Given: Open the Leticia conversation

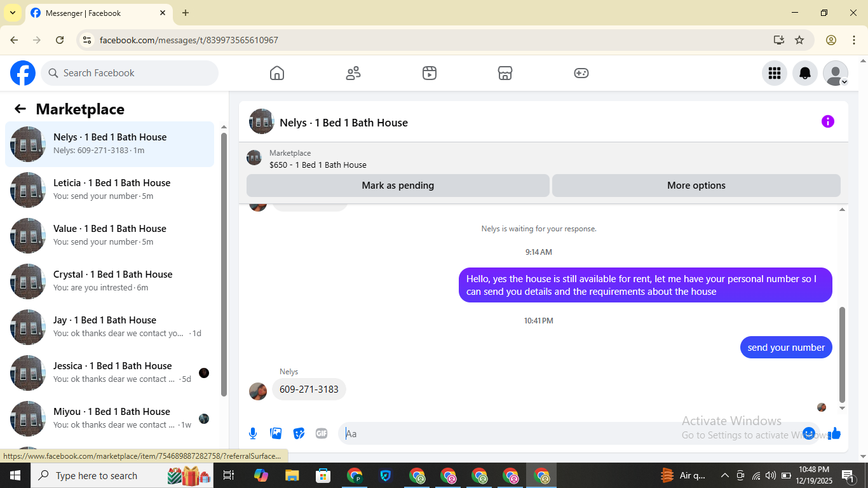Looking at the screenshot, I should pyautogui.click(x=109, y=190).
